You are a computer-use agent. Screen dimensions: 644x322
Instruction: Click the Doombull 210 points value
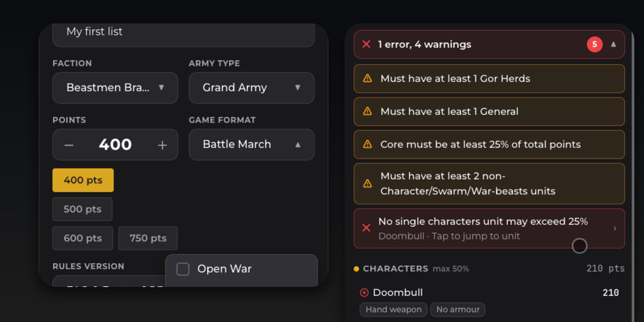click(x=611, y=293)
